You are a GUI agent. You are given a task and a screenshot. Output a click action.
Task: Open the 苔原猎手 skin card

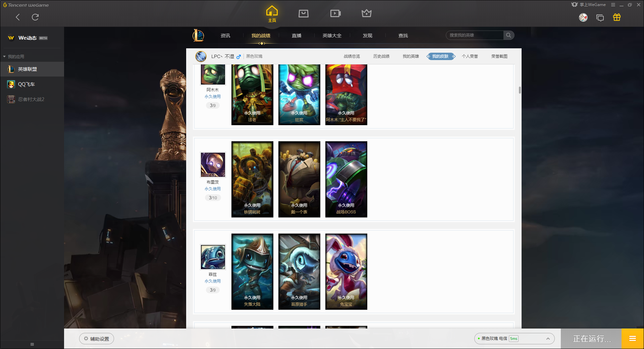coord(299,271)
